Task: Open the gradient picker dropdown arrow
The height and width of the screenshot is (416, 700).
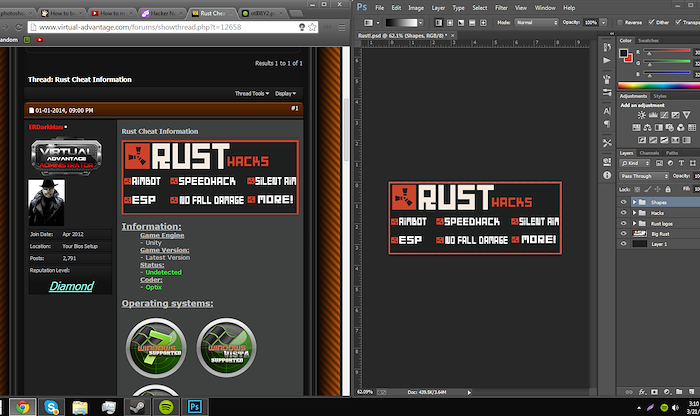Action: pyautogui.click(x=421, y=22)
